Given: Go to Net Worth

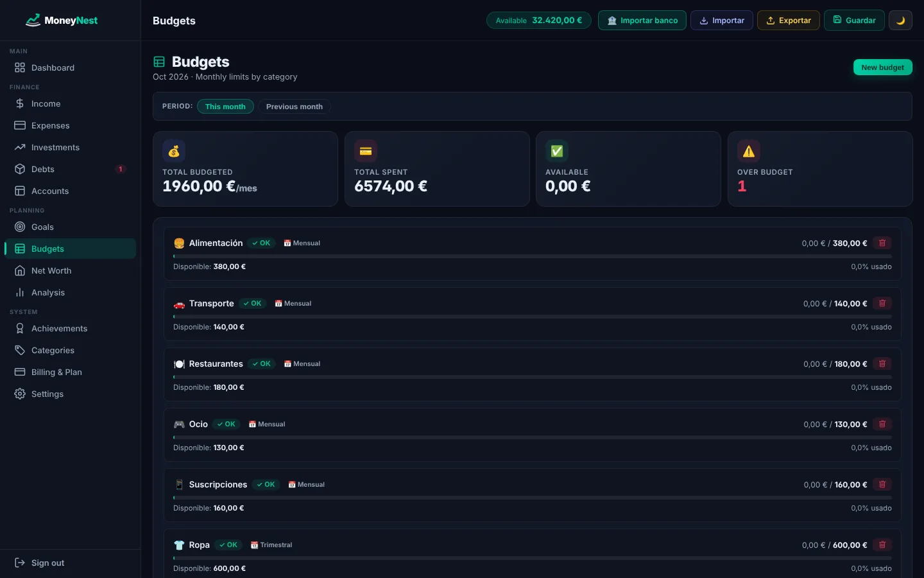Looking at the screenshot, I should coord(70,270).
